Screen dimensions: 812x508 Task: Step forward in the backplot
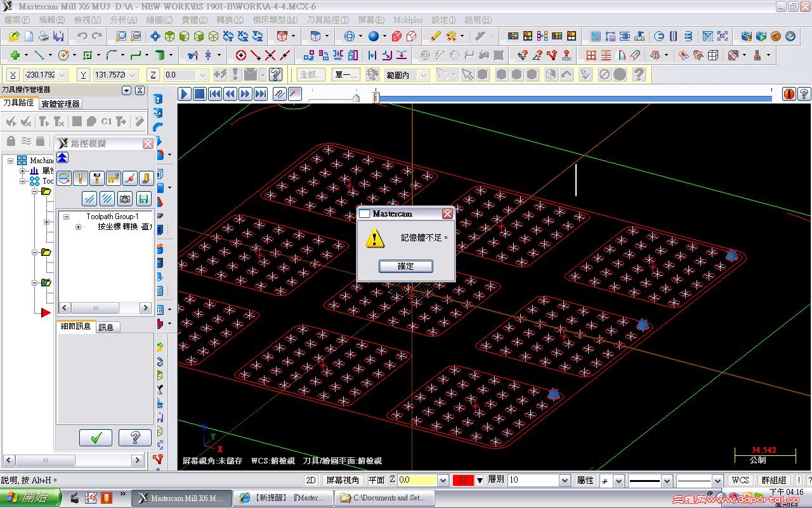point(246,94)
